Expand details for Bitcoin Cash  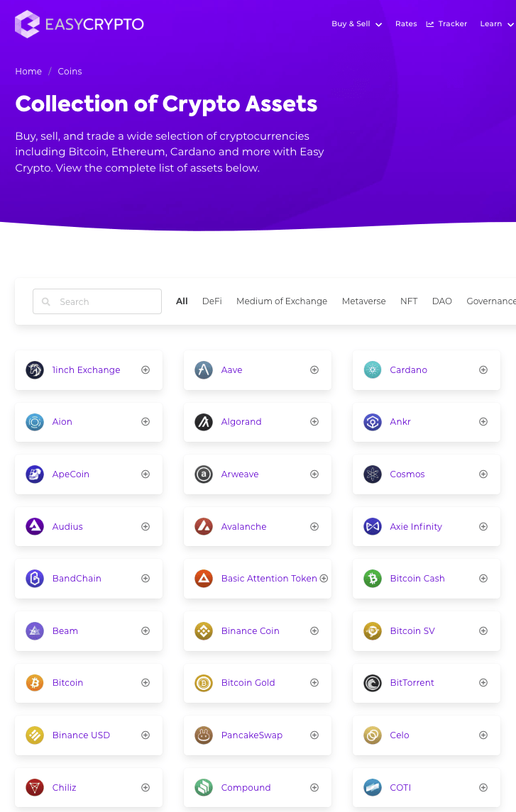point(483,578)
